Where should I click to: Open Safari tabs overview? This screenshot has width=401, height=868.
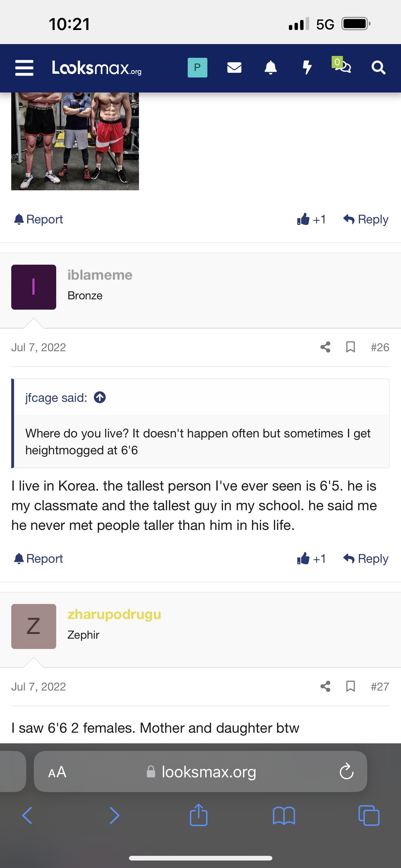tap(369, 816)
